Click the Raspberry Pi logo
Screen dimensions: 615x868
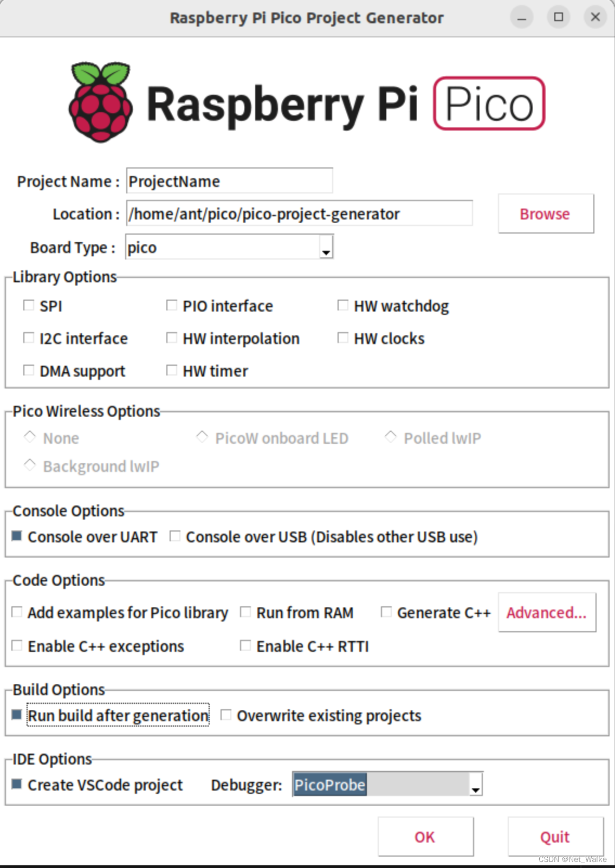coord(100,103)
